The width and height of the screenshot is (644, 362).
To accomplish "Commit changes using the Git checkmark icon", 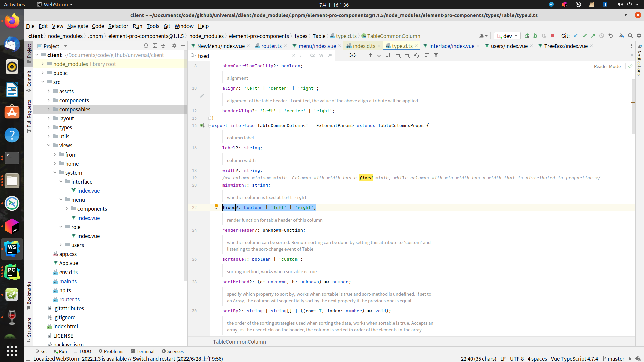I will pyautogui.click(x=585, y=36).
